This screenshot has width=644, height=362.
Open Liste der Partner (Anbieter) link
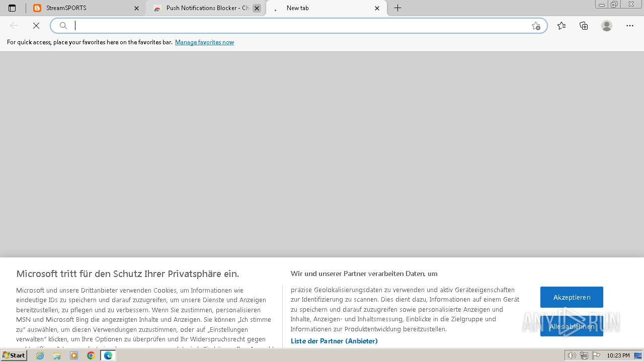334,341
